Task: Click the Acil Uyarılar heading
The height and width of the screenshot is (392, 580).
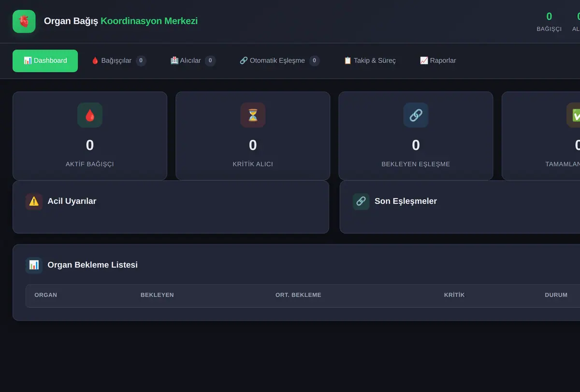Action: coord(72,201)
